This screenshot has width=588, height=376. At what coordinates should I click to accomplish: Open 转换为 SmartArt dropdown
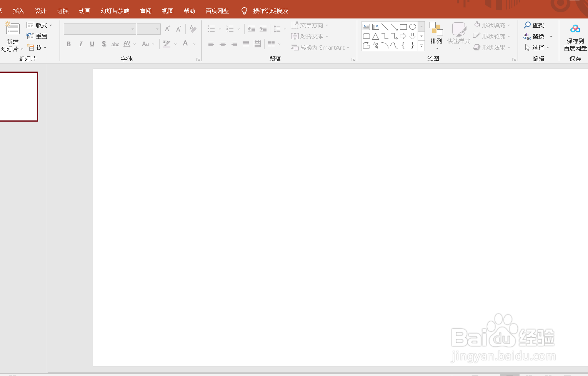tap(320, 47)
